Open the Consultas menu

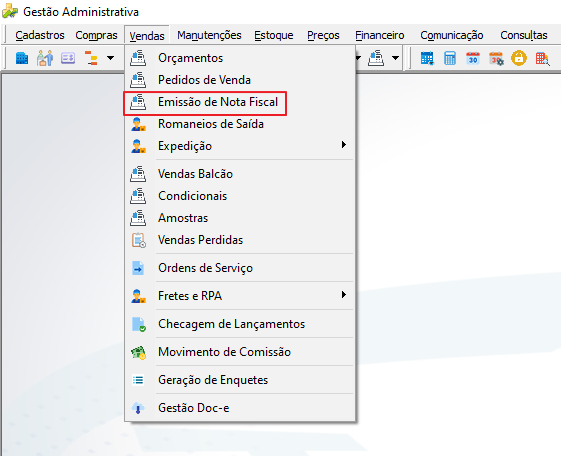tap(523, 35)
